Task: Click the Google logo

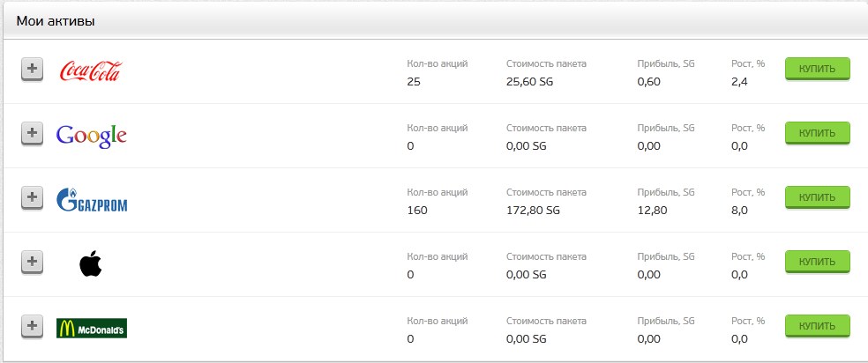Action: (x=92, y=136)
